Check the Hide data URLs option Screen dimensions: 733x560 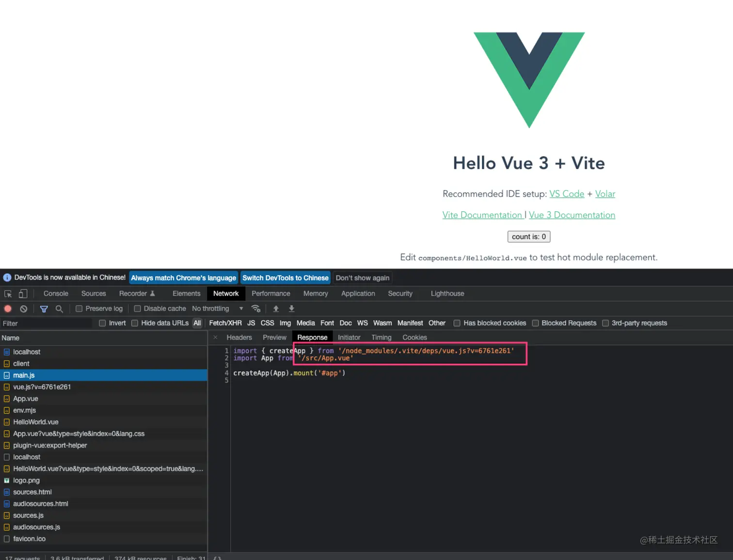point(135,323)
